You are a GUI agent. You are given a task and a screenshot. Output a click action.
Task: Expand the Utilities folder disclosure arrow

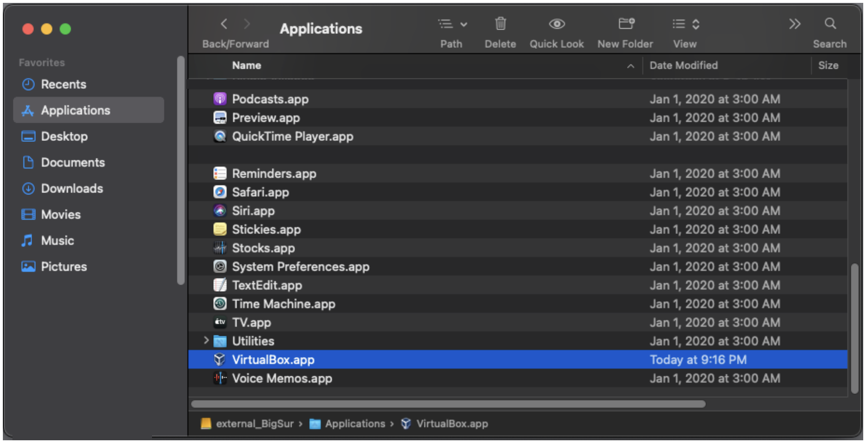pos(206,340)
